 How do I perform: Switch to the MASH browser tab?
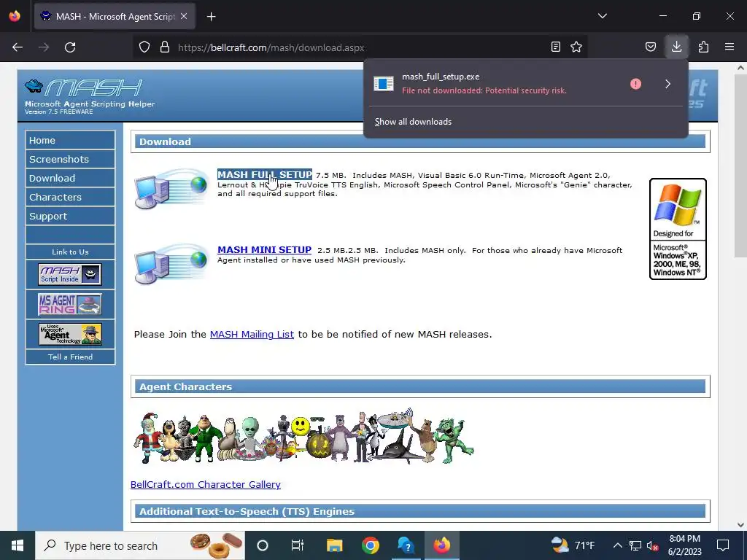(x=115, y=16)
